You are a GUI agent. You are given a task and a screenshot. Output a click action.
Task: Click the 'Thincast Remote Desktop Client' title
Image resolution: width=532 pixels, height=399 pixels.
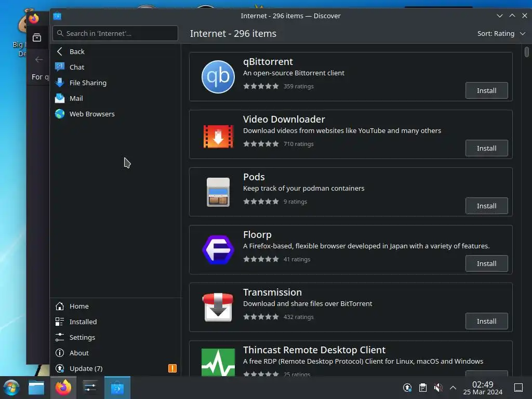tap(314, 350)
